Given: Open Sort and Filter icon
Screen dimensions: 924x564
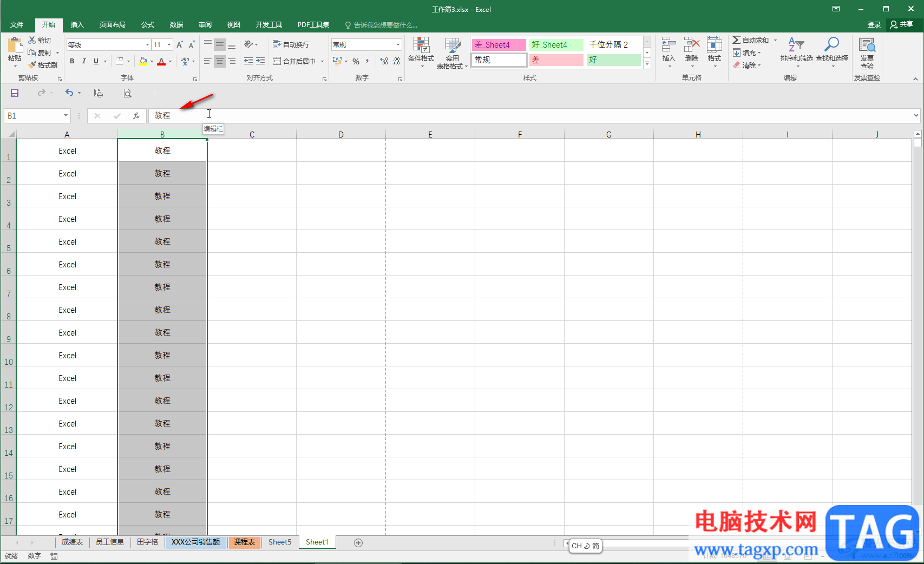Looking at the screenshot, I should point(796,44).
